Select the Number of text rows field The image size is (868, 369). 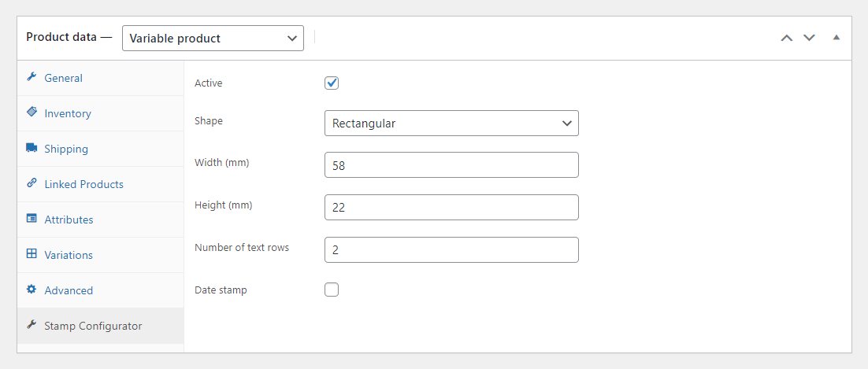pyautogui.click(x=451, y=250)
